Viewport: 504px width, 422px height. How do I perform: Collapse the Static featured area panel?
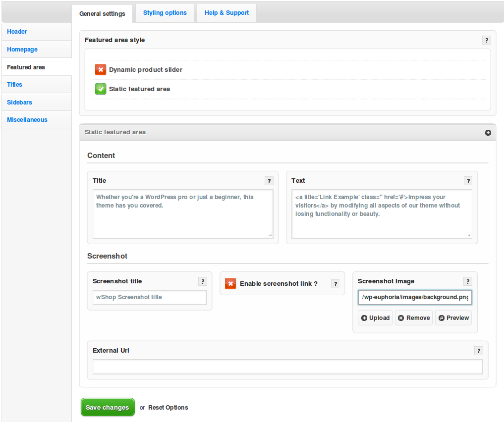[x=488, y=133]
